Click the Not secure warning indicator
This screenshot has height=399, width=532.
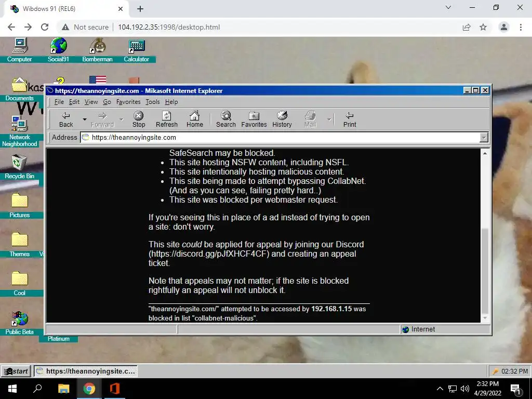(85, 27)
